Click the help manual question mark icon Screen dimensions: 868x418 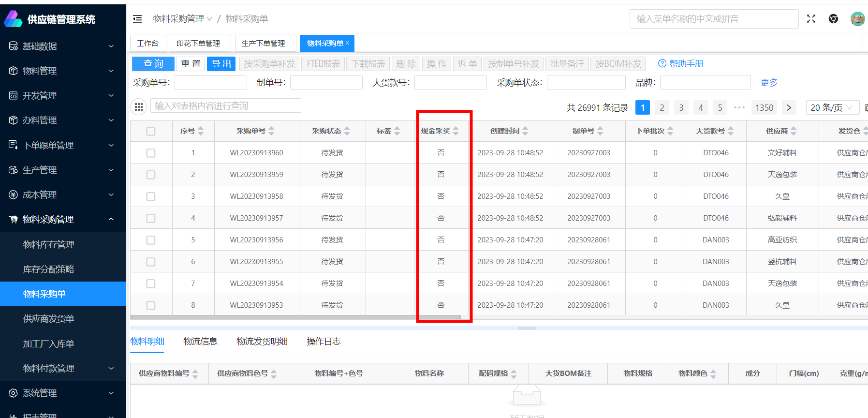pos(662,64)
